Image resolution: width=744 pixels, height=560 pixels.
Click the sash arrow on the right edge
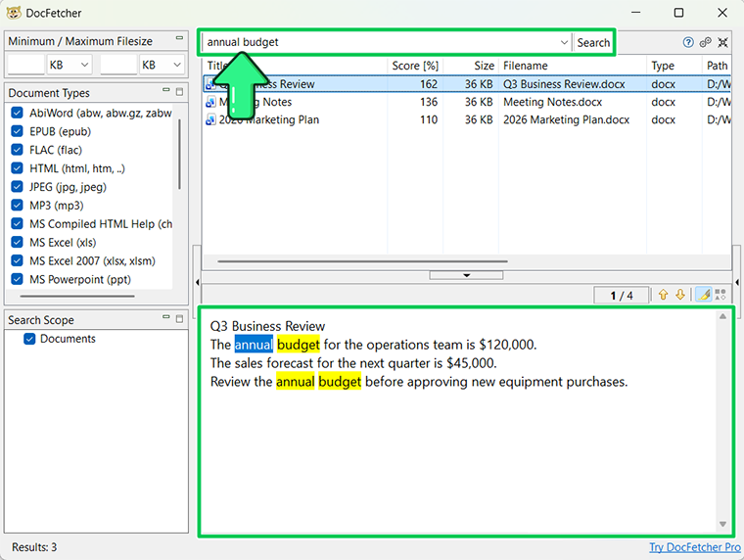pos(737,282)
